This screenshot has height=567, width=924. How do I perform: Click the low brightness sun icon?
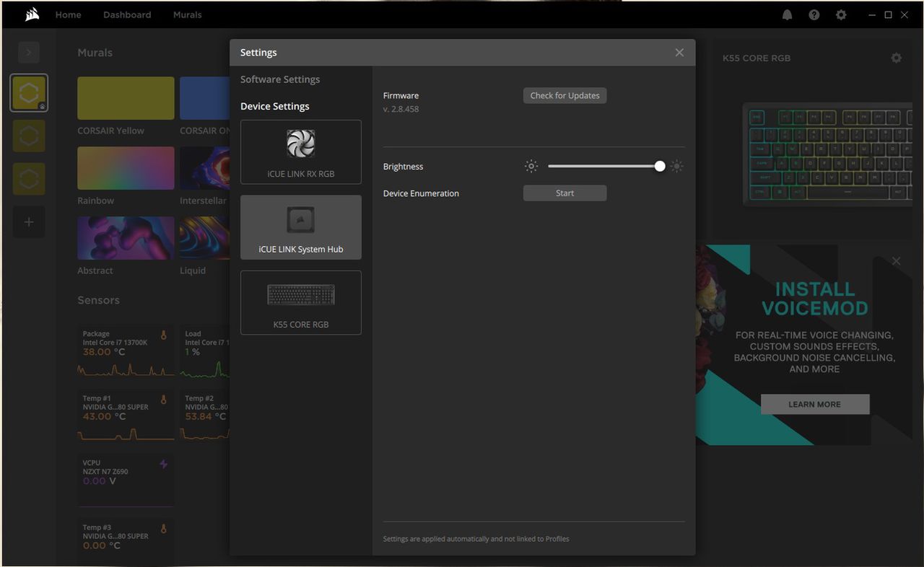tap(531, 167)
